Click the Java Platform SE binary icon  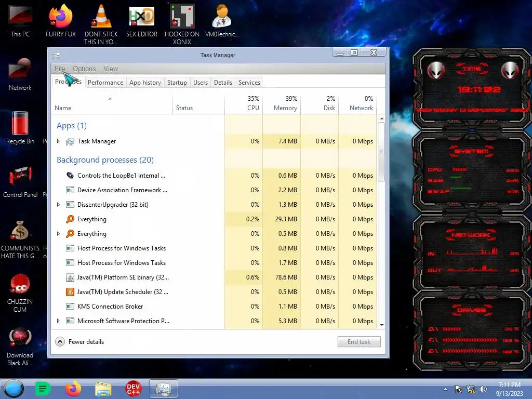click(x=70, y=277)
